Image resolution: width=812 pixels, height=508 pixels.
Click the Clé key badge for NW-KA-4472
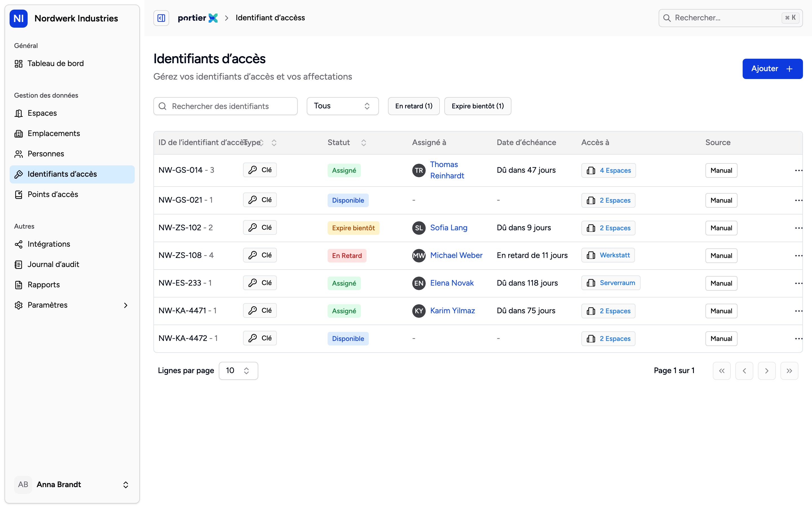tap(260, 338)
